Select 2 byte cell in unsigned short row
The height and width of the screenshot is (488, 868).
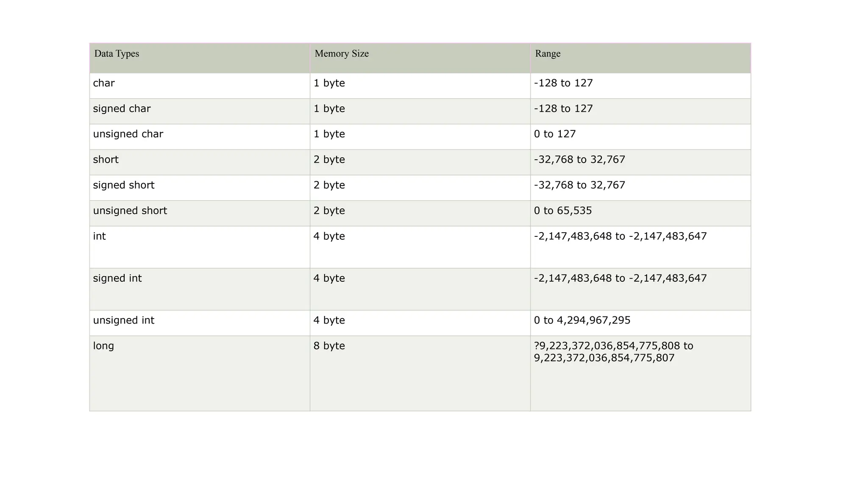pos(329,211)
